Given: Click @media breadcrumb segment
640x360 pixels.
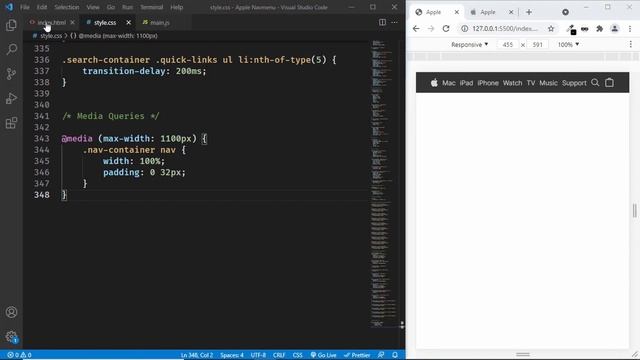Looking at the screenshot, I should pyautogui.click(x=114, y=36).
